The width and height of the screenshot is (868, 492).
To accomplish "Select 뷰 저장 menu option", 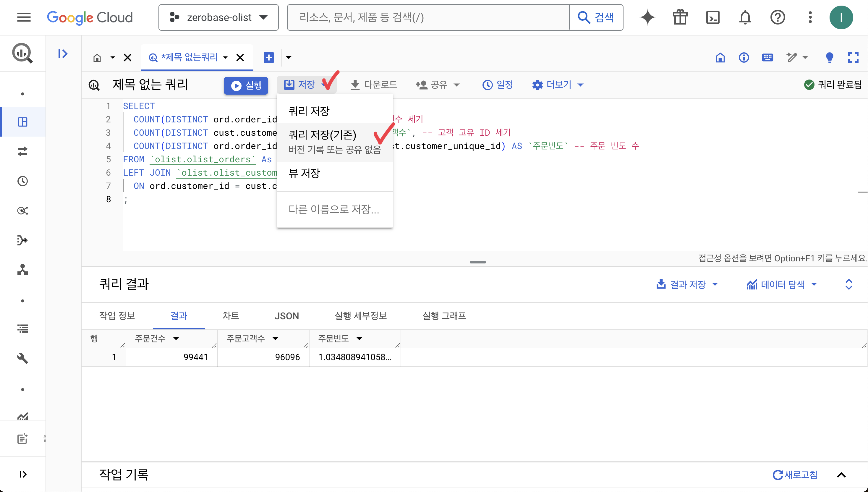I will [x=304, y=173].
